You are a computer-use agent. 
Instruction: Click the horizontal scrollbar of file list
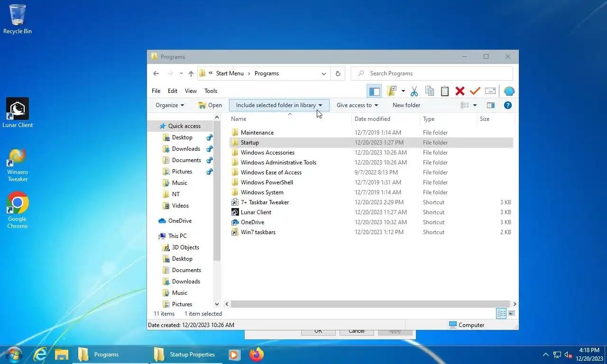click(370, 304)
